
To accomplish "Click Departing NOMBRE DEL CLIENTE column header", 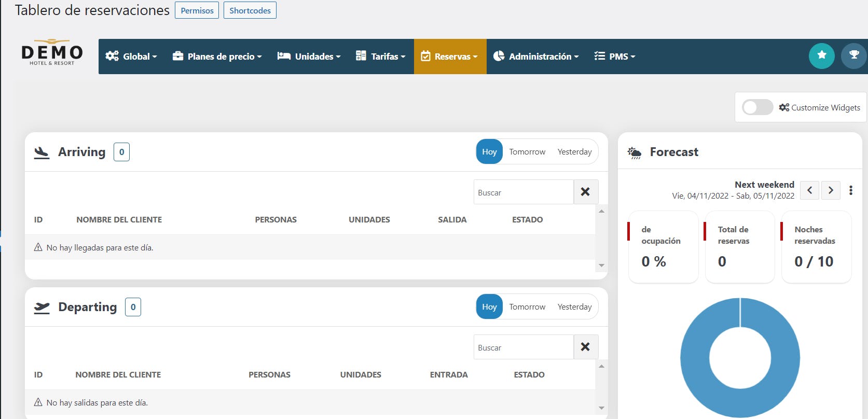I will (118, 374).
